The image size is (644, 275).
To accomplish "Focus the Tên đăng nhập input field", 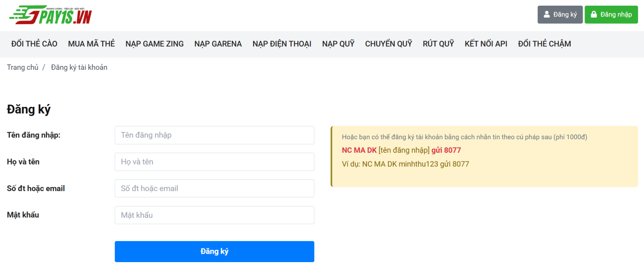I will coord(214,135).
